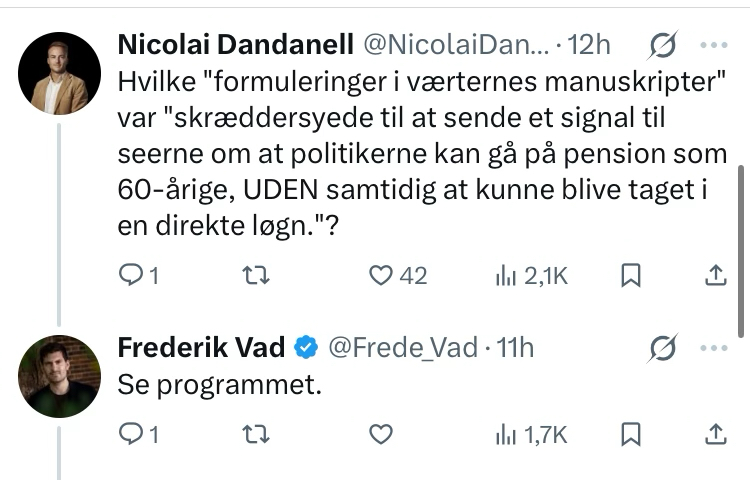Open more options on Frederik's reply
Screen dimensions: 750x480
pyautogui.click(x=714, y=347)
